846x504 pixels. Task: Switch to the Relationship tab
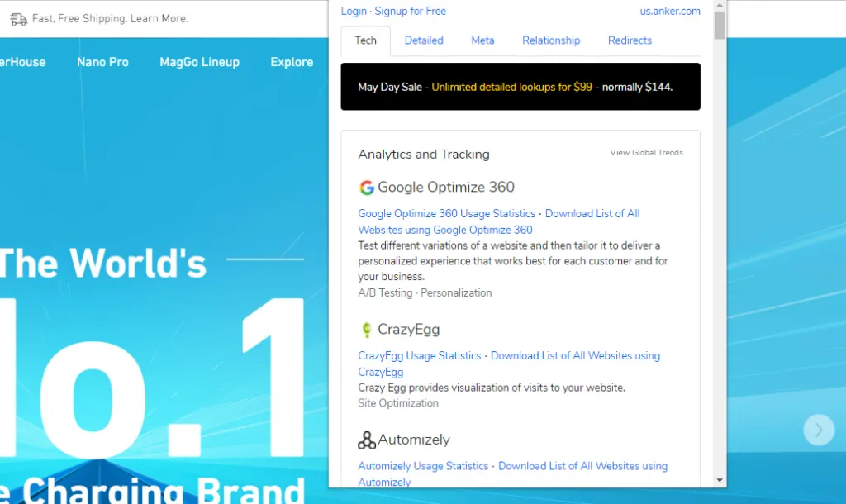click(x=551, y=40)
